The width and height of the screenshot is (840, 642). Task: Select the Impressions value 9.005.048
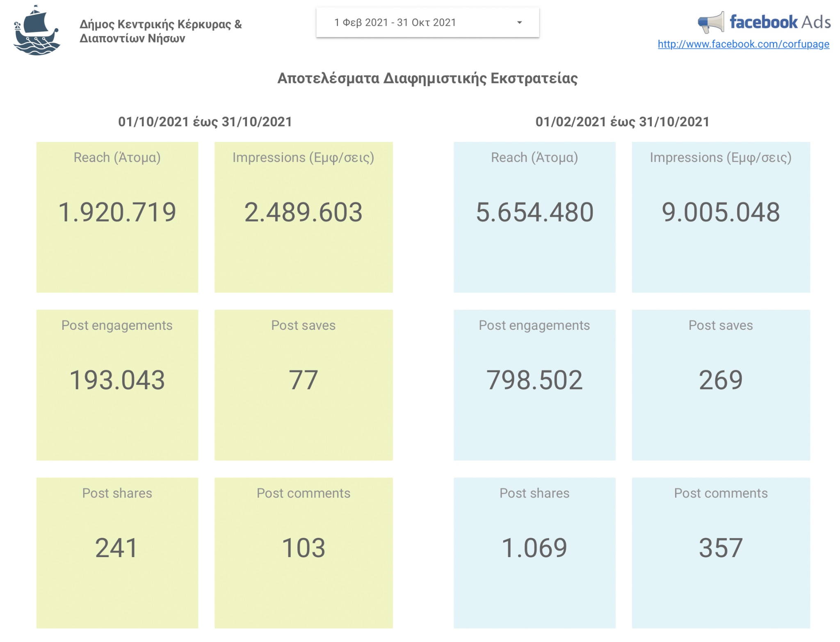click(x=721, y=212)
